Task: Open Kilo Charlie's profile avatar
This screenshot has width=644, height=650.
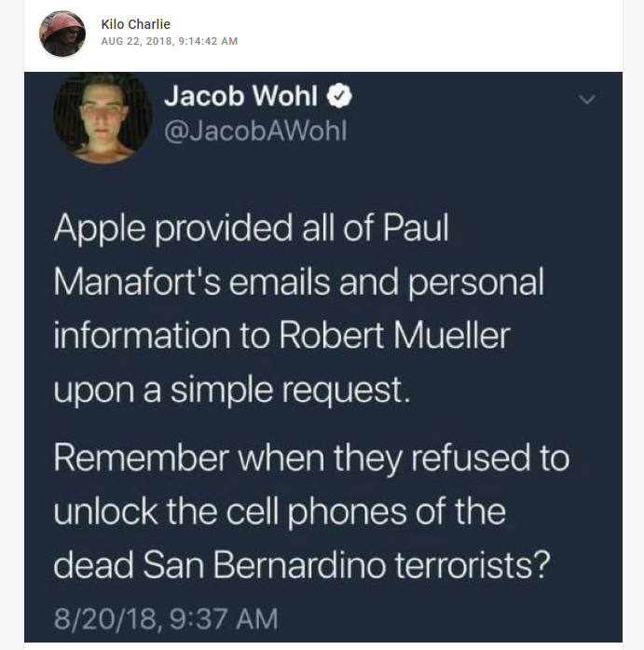Action: [x=62, y=34]
